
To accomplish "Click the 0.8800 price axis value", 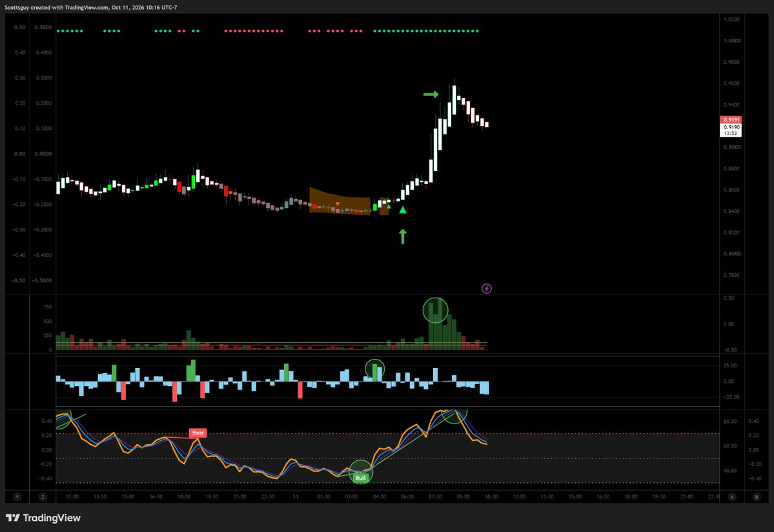I will coord(731,169).
